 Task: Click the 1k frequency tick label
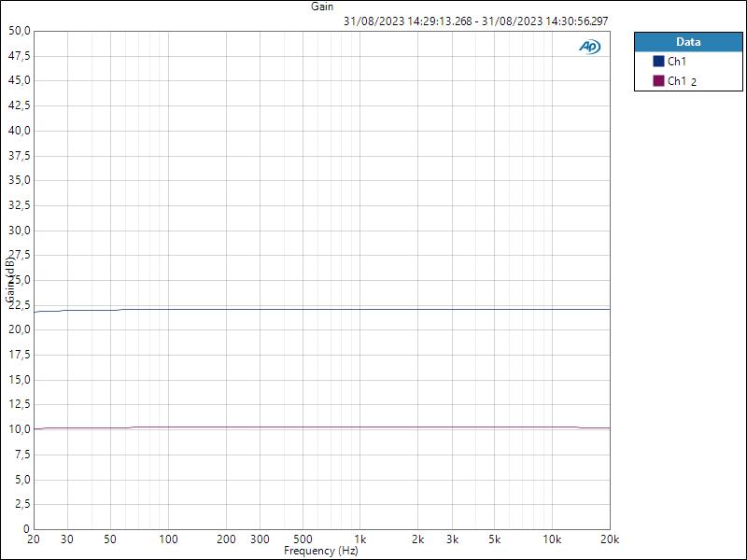[360, 539]
